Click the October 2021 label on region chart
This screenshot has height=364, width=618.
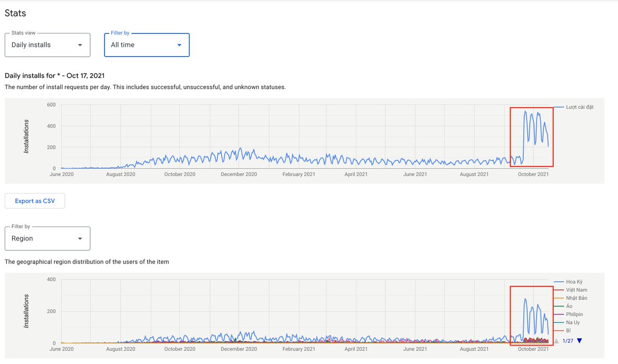point(533,349)
